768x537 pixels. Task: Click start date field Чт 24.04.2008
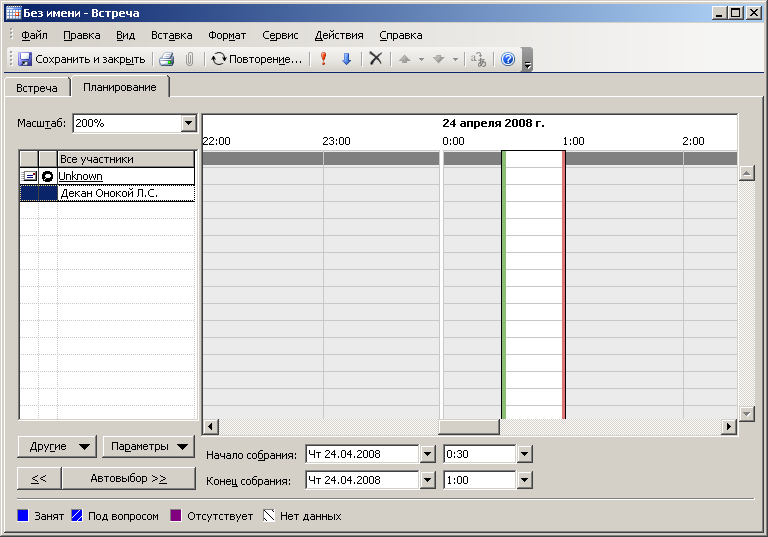(x=362, y=454)
